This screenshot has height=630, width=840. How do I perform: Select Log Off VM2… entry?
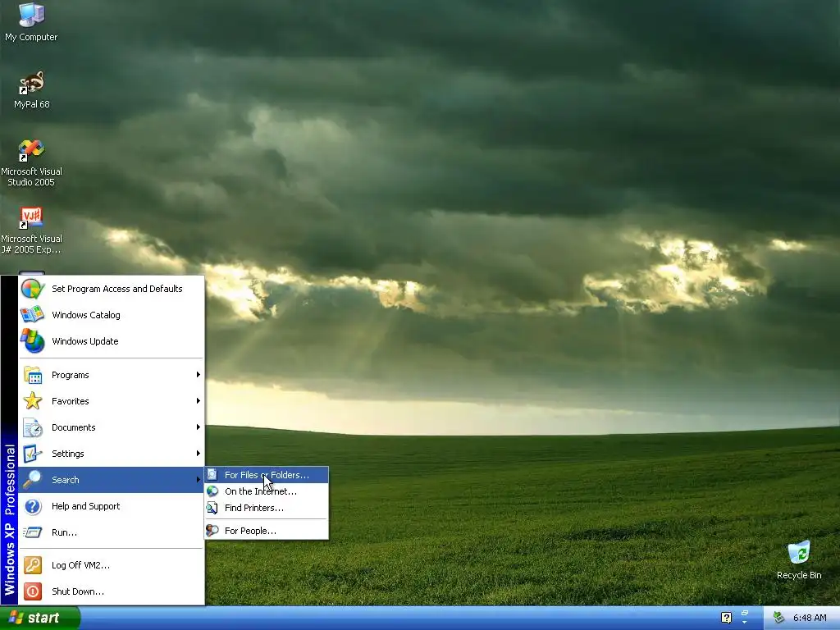[112, 565]
